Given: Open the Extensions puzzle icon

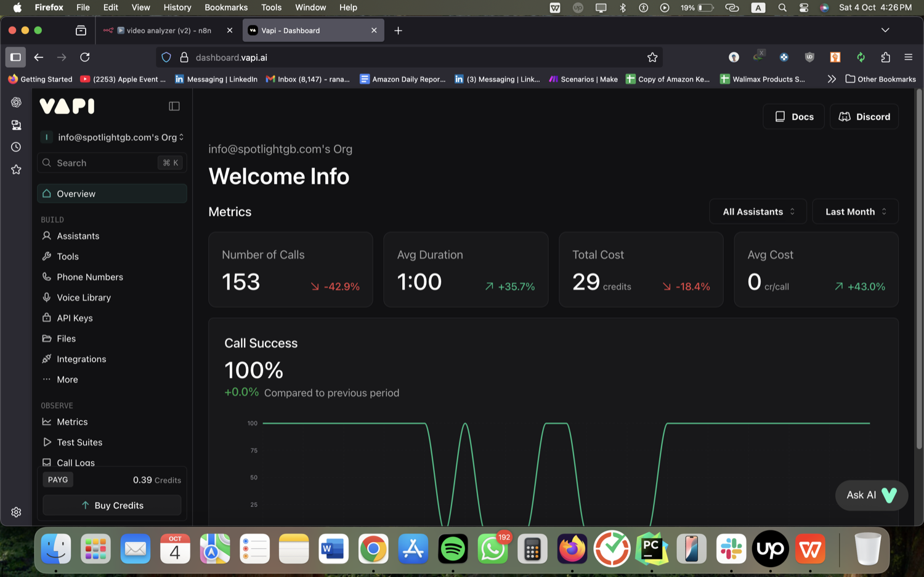Looking at the screenshot, I should tap(885, 57).
